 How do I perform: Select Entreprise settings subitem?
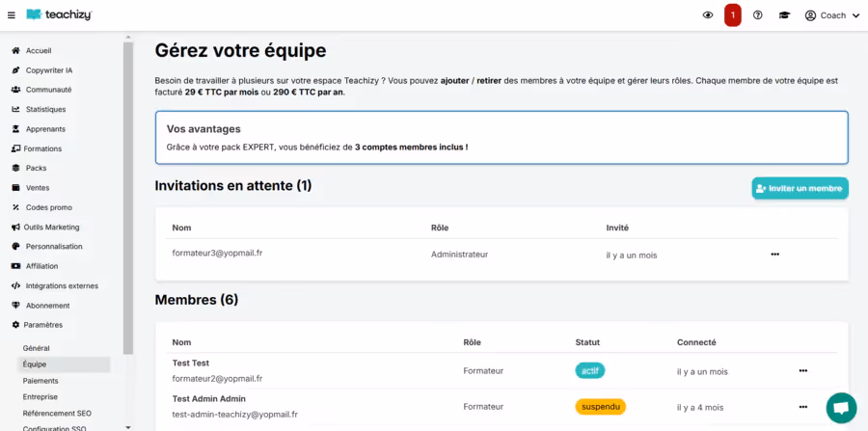click(x=40, y=396)
